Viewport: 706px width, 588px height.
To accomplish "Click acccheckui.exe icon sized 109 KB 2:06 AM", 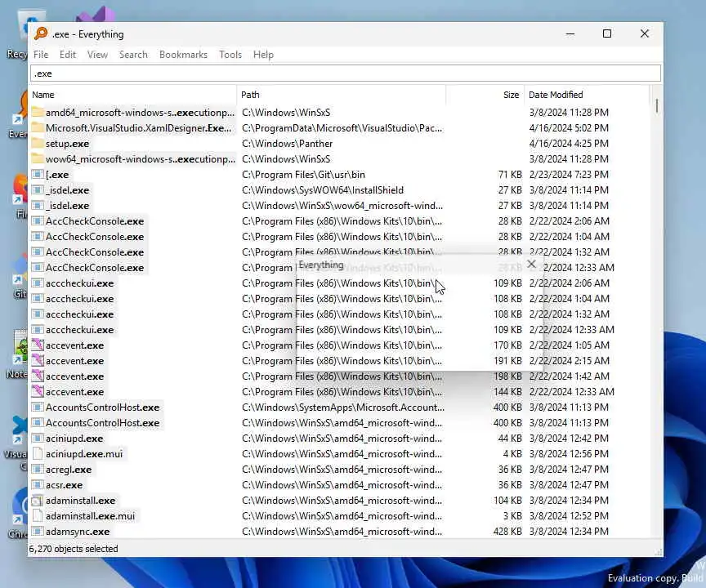I will 38,283.
